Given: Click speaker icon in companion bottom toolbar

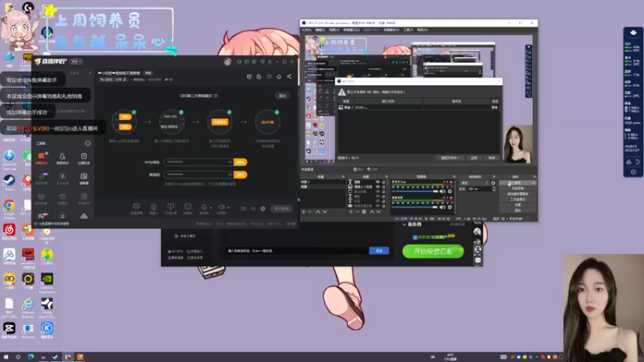Looking at the screenshot, I should point(221,207).
